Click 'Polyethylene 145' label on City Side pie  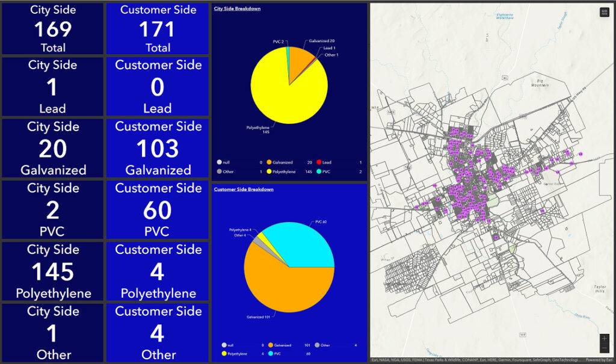click(x=258, y=130)
